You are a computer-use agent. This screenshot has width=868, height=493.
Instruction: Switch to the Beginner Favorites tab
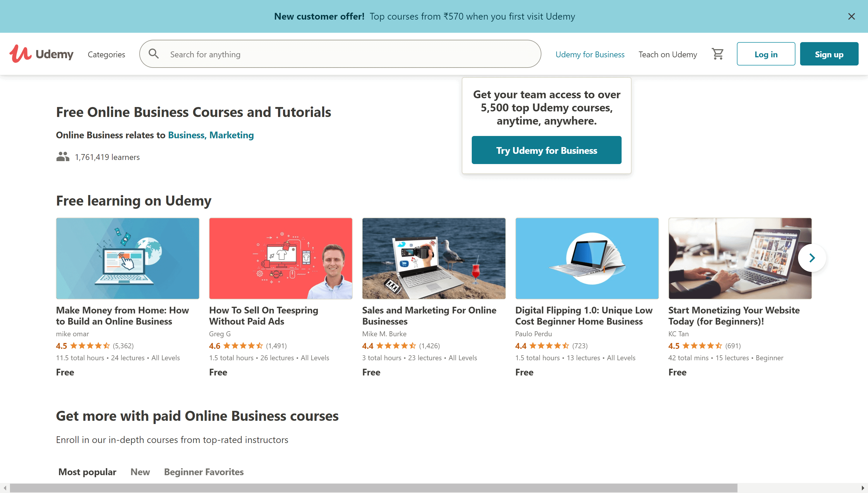tap(204, 472)
